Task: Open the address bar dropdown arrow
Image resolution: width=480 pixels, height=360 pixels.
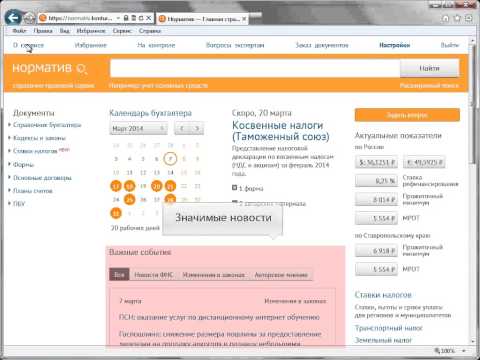Action: pyautogui.click(x=118, y=18)
